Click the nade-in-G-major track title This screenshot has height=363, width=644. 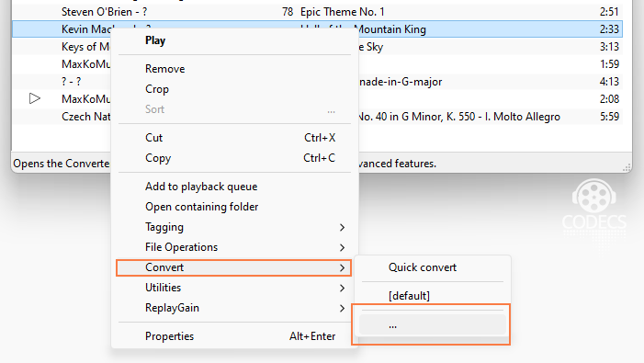click(x=401, y=82)
